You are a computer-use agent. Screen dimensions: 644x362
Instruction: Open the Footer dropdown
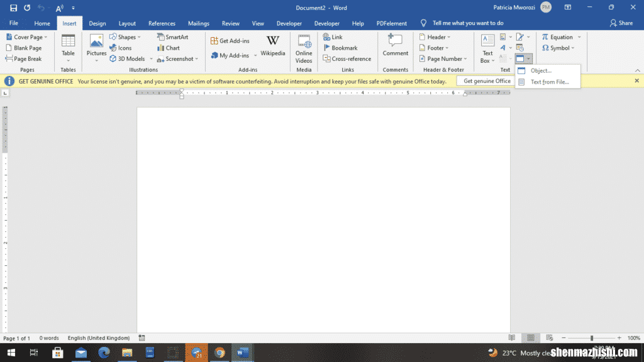pos(434,48)
